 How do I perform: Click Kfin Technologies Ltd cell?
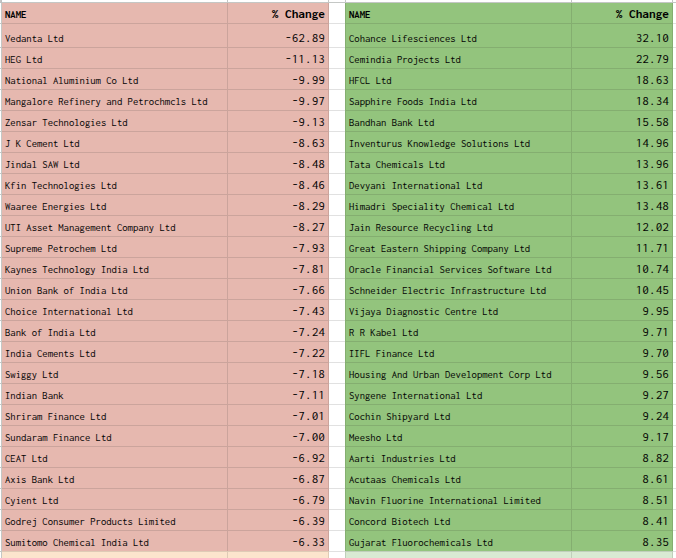114,185
